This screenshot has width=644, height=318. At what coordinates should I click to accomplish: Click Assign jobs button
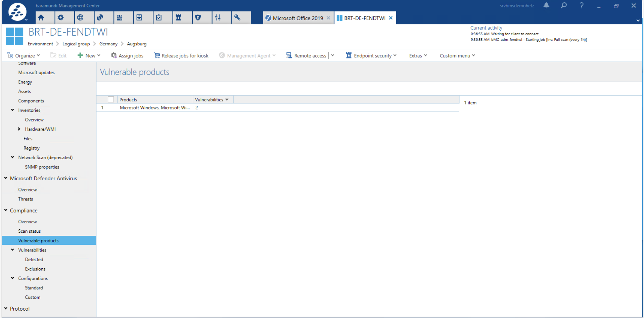click(127, 56)
